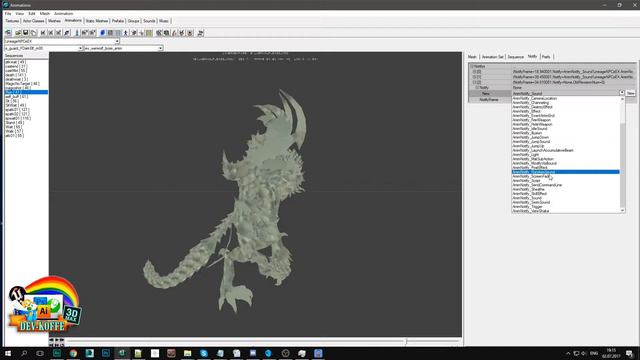The image size is (640, 360).
Task: Open Task View in the taskbar
Action: tap(40, 353)
